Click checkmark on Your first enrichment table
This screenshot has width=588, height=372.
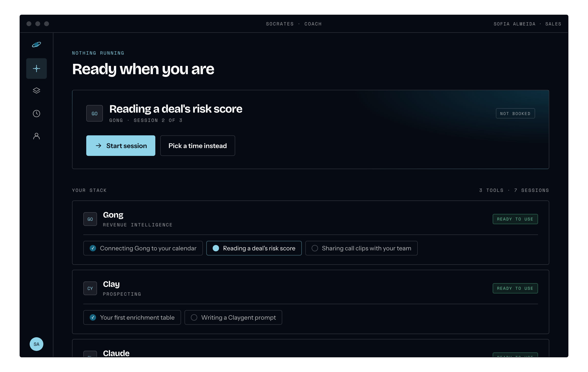93,317
